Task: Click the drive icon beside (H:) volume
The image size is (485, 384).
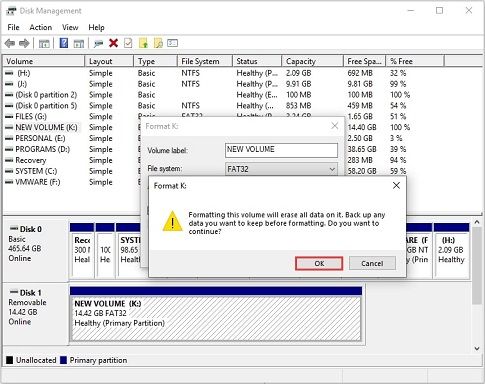Action: [x=9, y=73]
